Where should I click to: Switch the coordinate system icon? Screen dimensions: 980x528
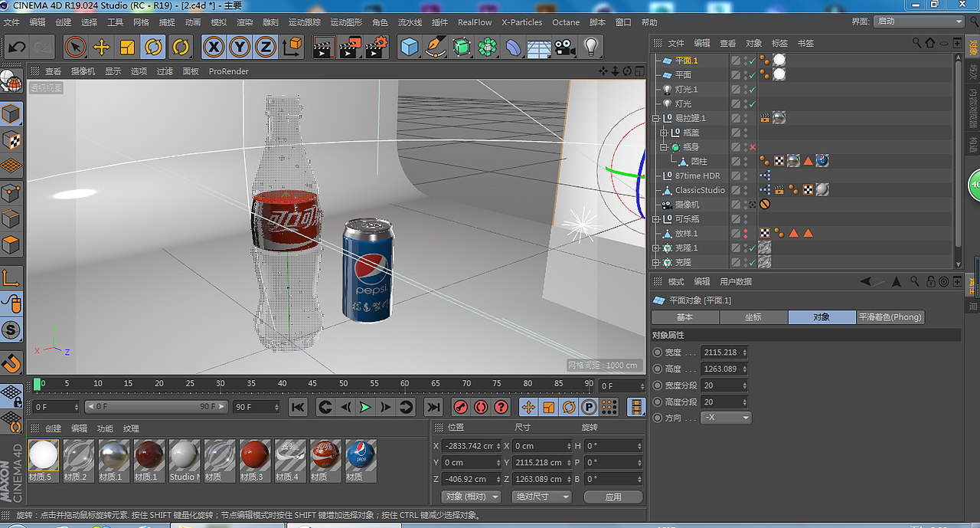coord(292,47)
